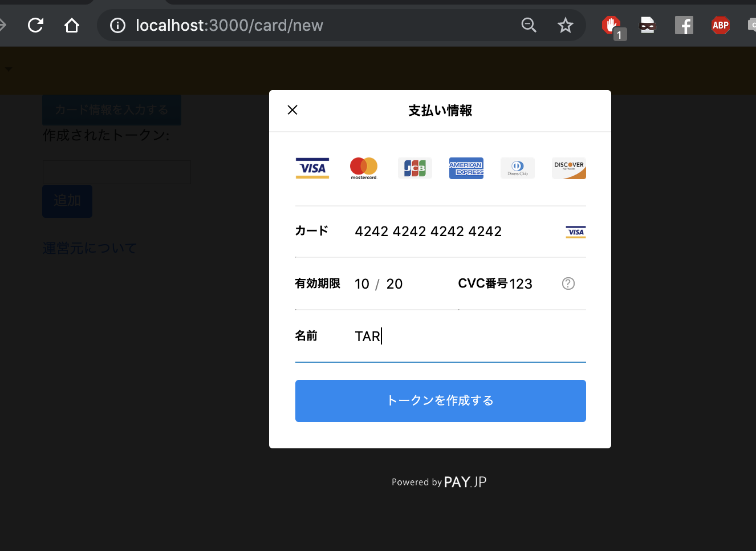Click the Facebook extension icon
The width and height of the screenshot is (756, 551).
click(684, 25)
